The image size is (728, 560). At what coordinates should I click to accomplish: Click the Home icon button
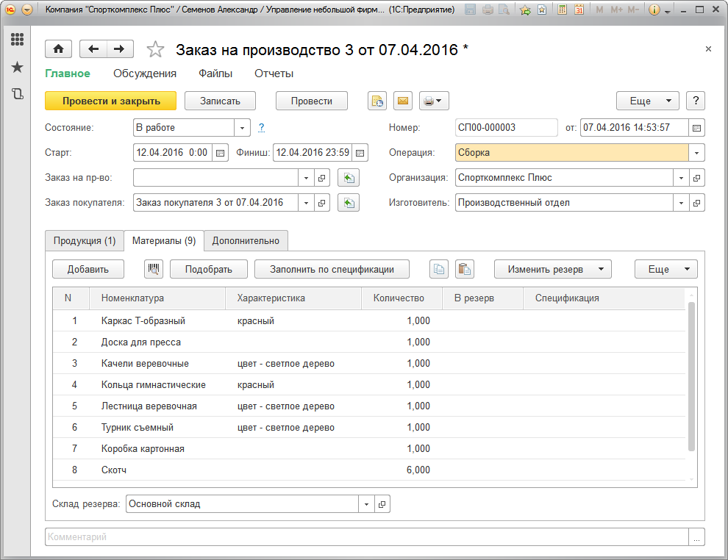pyautogui.click(x=58, y=49)
